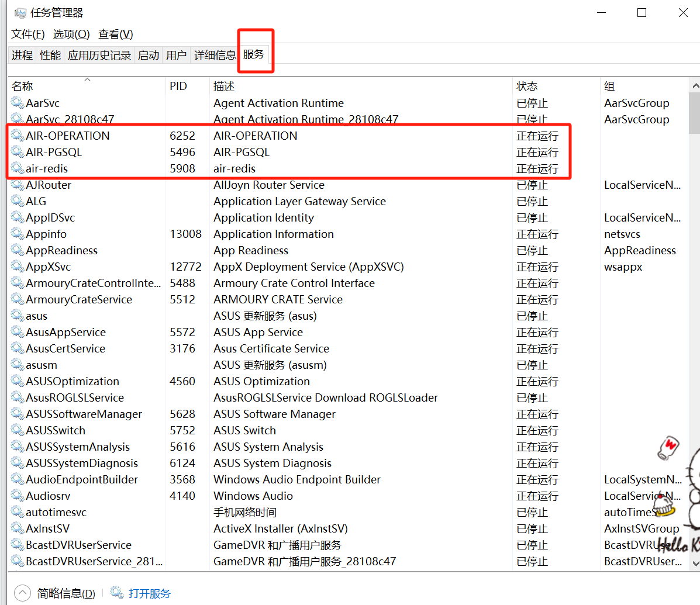The height and width of the screenshot is (605, 700).
Task: Click the gear icon of AudioEndpointBuilder service
Action: point(18,479)
